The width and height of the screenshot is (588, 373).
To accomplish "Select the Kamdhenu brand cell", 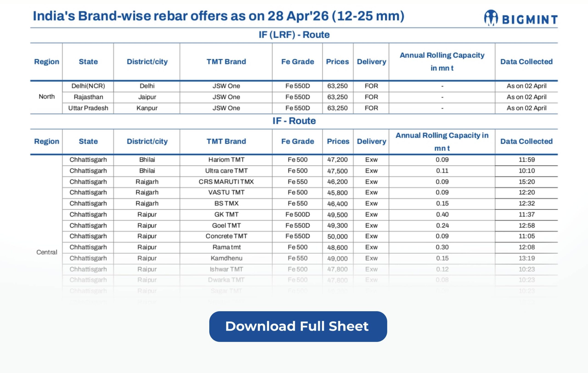I will coord(226,258).
